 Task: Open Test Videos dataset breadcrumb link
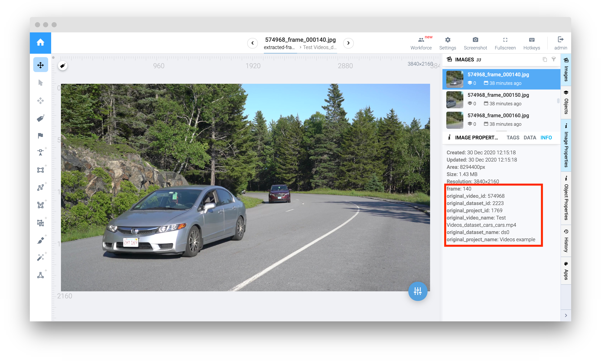coord(319,47)
